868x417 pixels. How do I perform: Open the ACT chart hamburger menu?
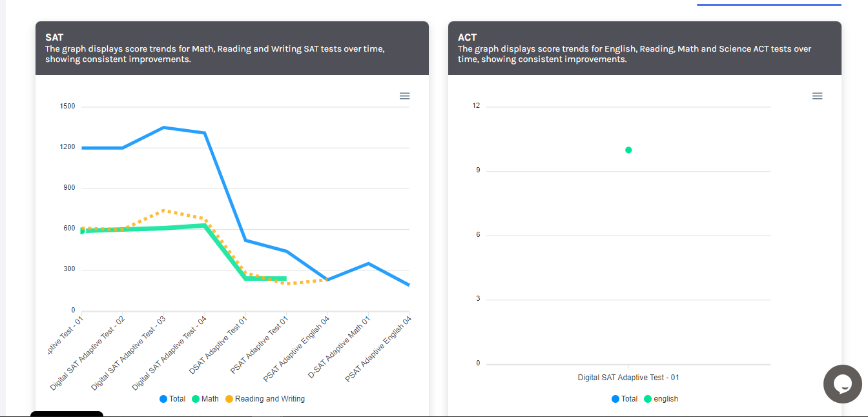[817, 96]
